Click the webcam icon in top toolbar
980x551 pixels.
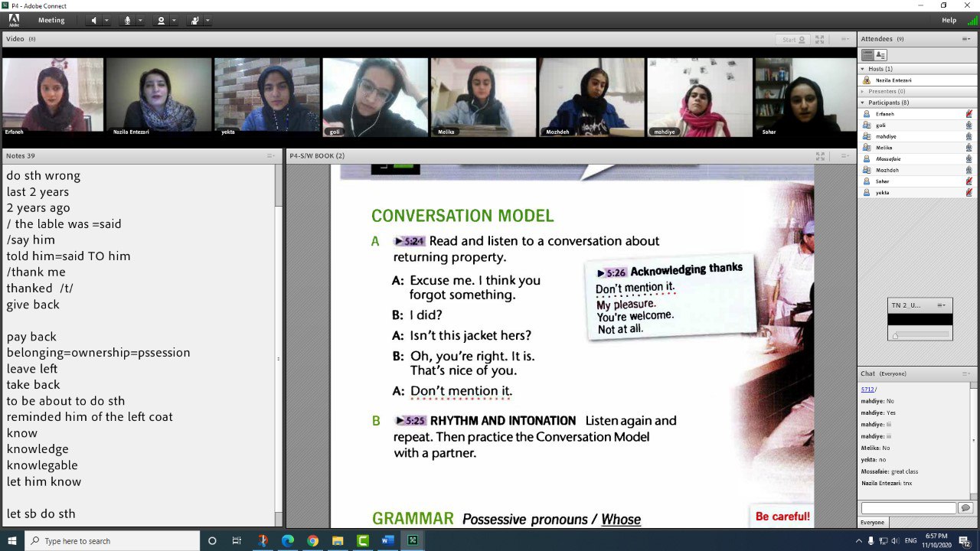[x=161, y=21]
